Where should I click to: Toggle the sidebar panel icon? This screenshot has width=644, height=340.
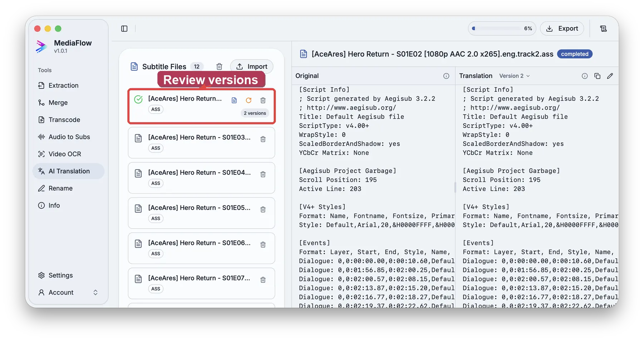[124, 29]
